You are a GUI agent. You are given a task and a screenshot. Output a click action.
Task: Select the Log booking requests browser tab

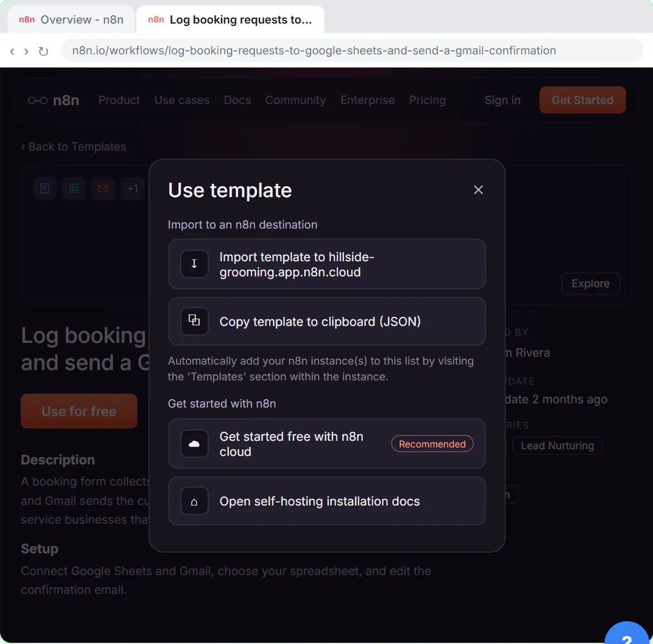(230, 20)
